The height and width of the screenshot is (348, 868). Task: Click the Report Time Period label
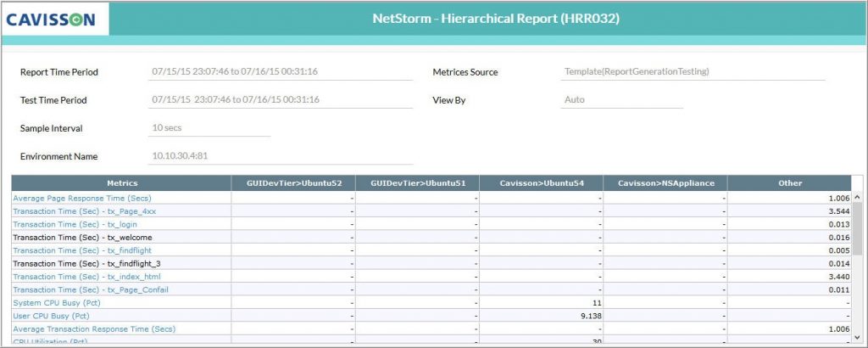(x=59, y=72)
